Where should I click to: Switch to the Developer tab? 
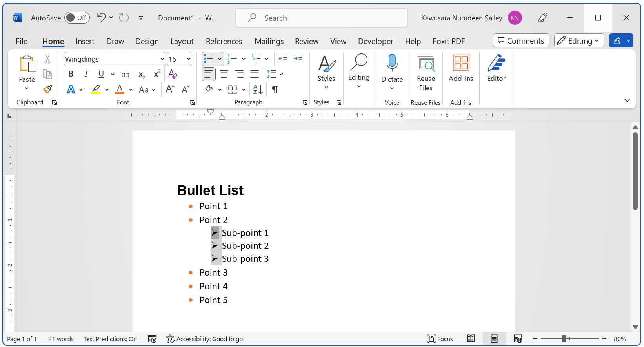376,41
